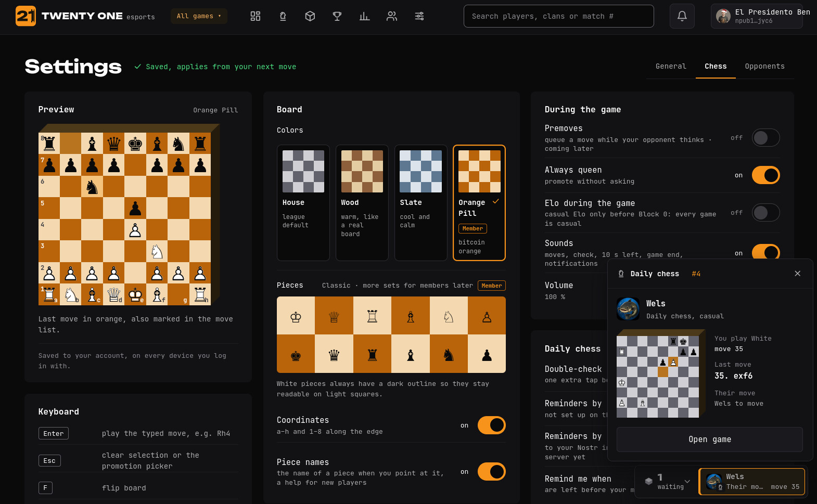Toggle the Premoves switch

point(765,138)
